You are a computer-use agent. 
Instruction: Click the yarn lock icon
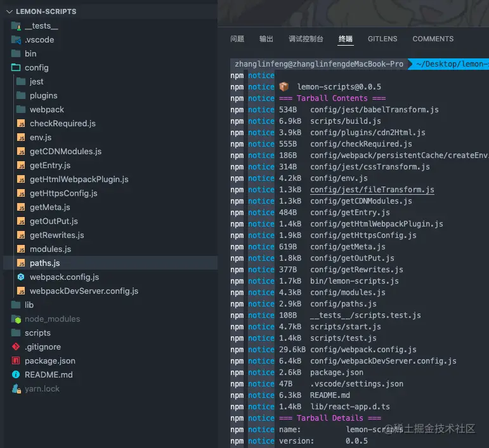pyautogui.click(x=16, y=389)
